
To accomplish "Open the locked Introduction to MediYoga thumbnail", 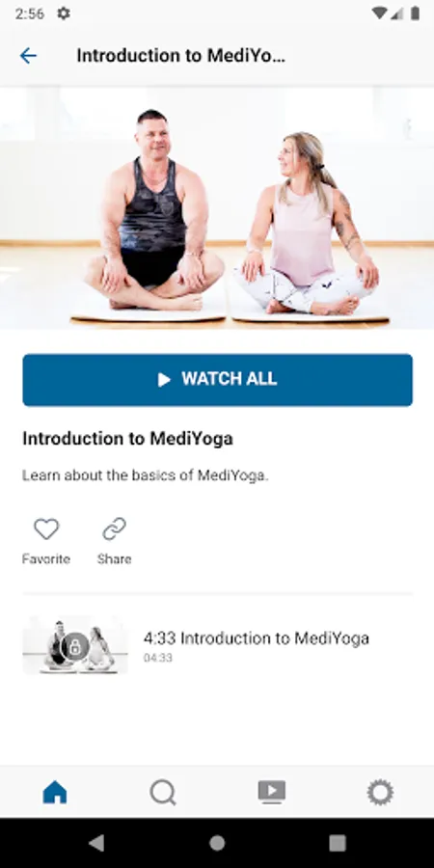I will [x=75, y=645].
